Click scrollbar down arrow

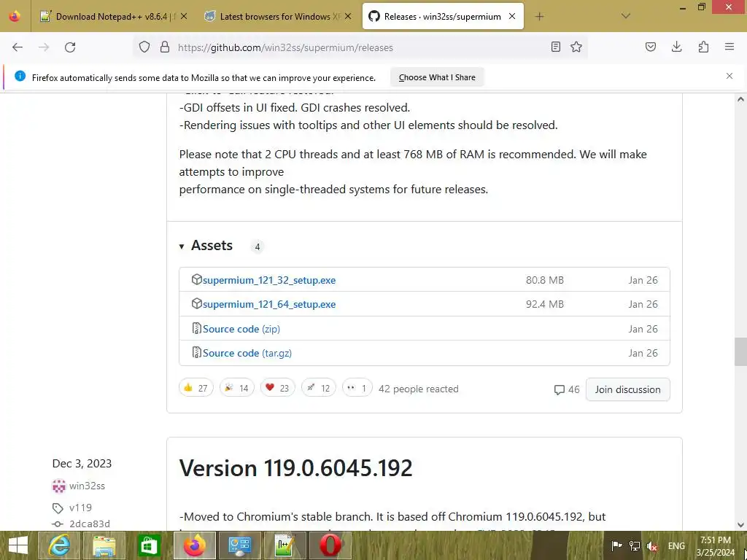pos(740,525)
